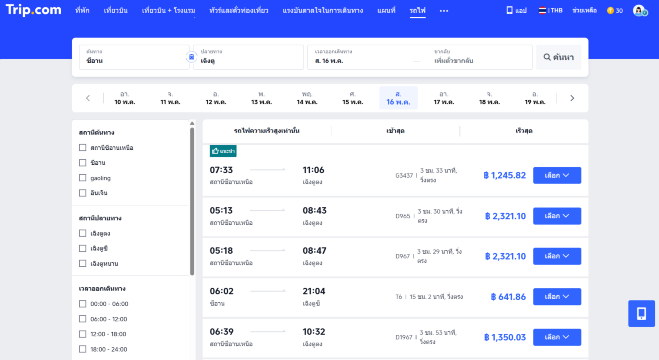Select date 15 พ.ค.

(x=353, y=98)
